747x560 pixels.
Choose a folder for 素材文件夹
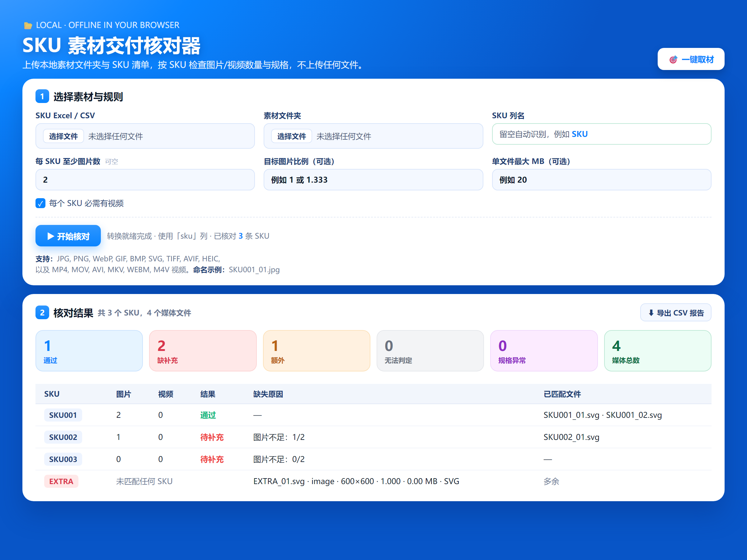[x=291, y=136]
